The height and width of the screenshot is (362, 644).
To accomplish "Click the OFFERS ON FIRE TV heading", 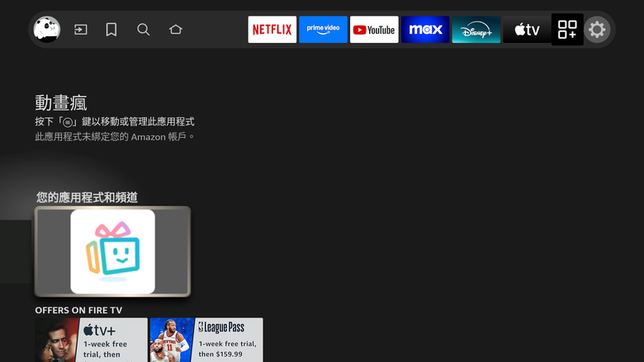I will coord(78,310).
